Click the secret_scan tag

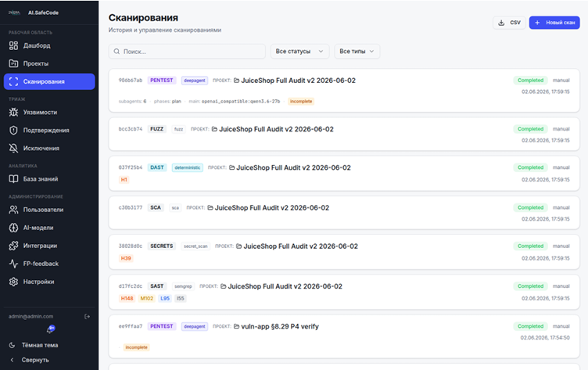(195, 246)
